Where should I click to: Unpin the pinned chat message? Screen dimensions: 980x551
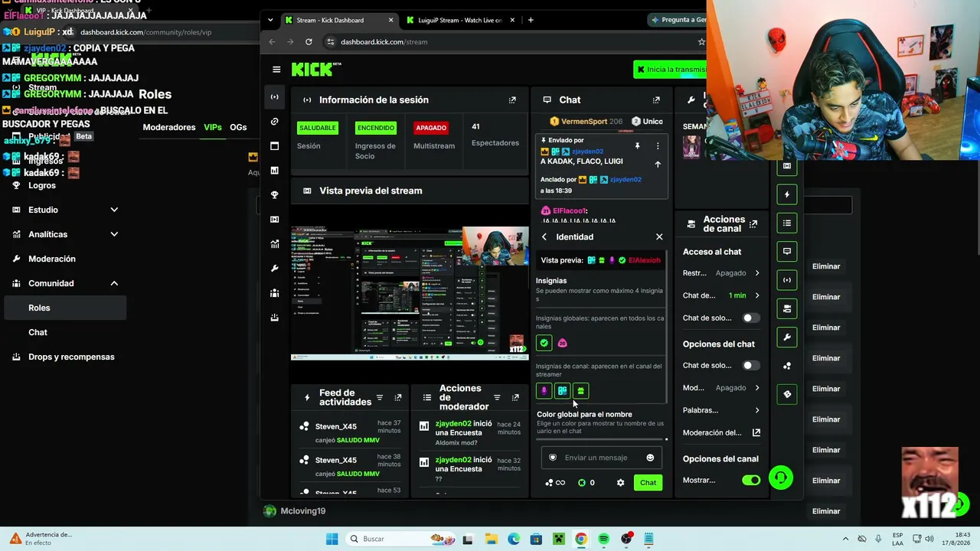click(637, 146)
